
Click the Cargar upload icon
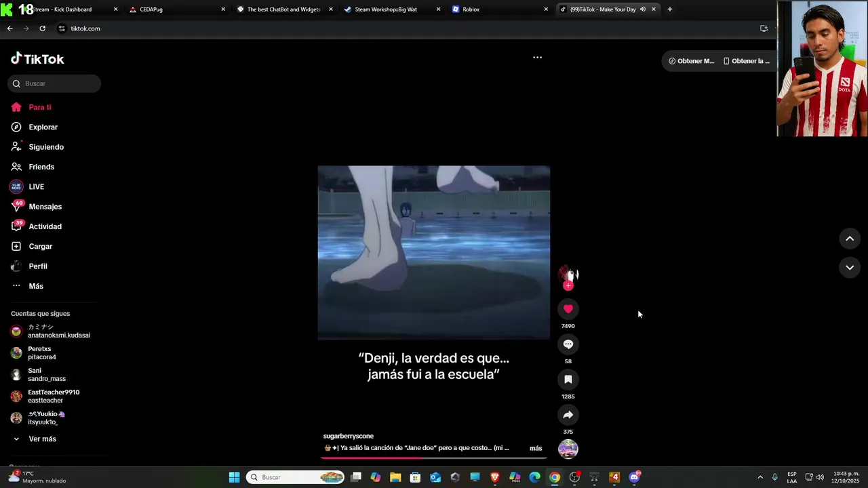click(16, 247)
